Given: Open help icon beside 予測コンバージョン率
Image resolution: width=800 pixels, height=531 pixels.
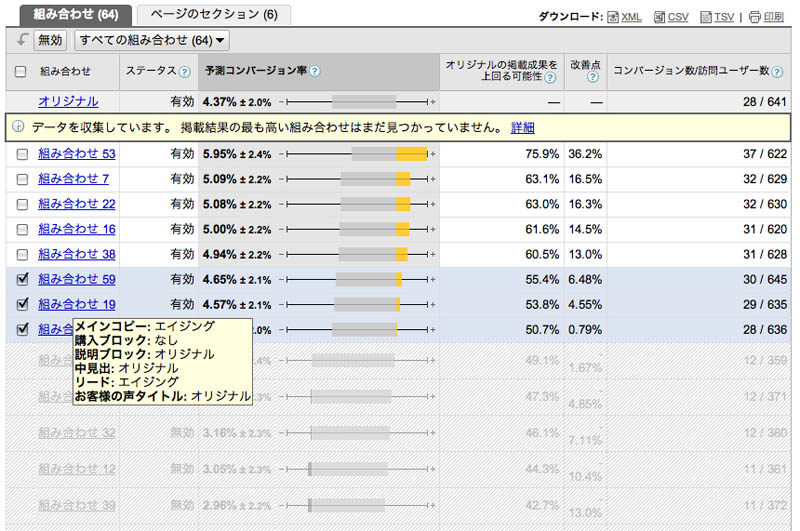Looking at the screenshot, I should tap(315, 72).
